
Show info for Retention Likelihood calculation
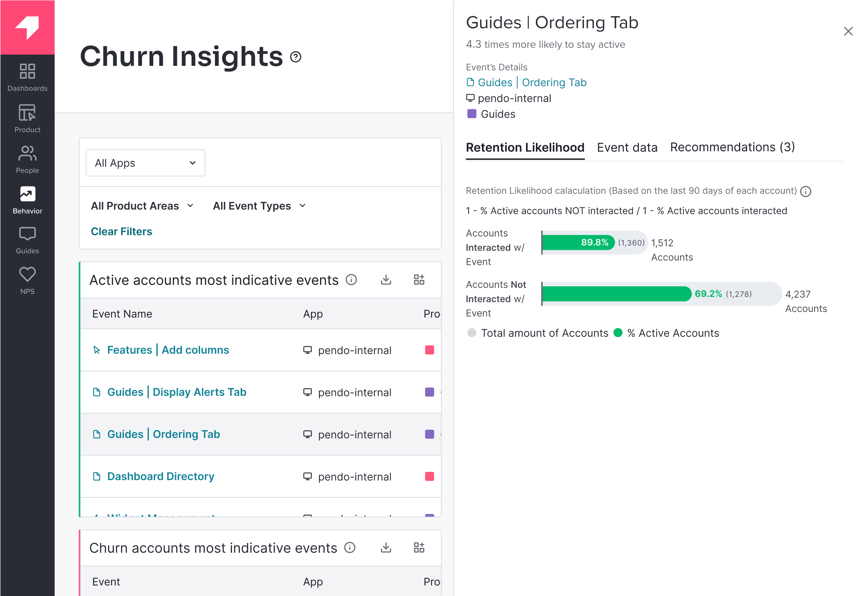(805, 192)
